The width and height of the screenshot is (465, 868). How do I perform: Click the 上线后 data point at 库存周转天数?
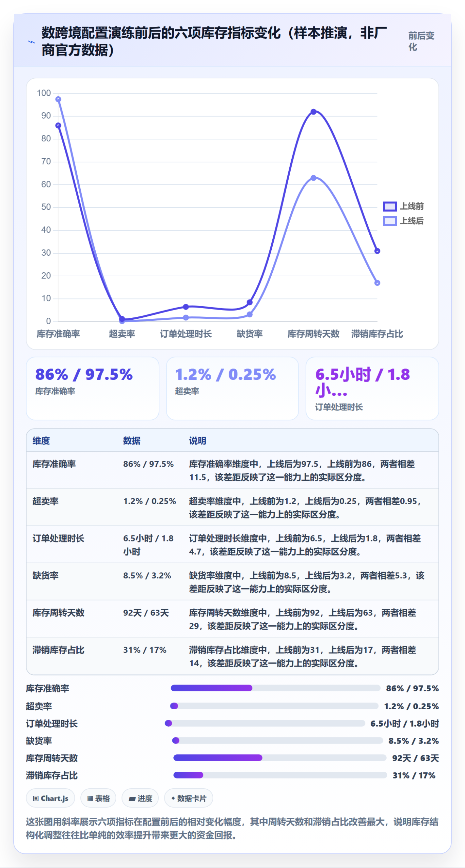313,178
